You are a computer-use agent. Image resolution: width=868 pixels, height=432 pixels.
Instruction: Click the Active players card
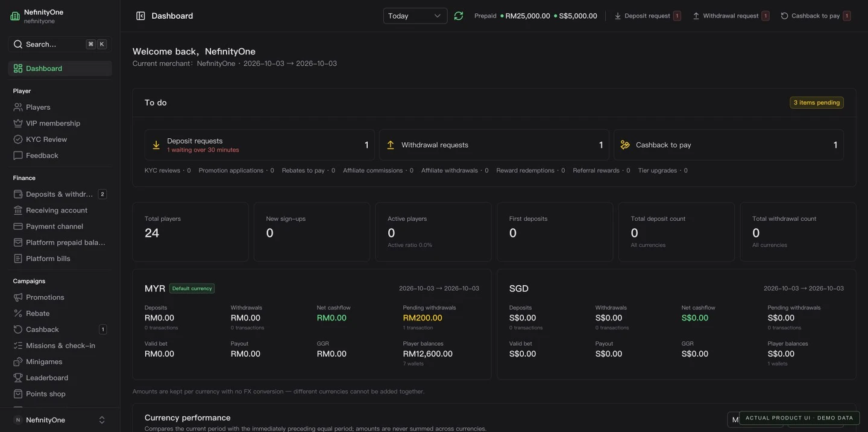[x=433, y=232]
